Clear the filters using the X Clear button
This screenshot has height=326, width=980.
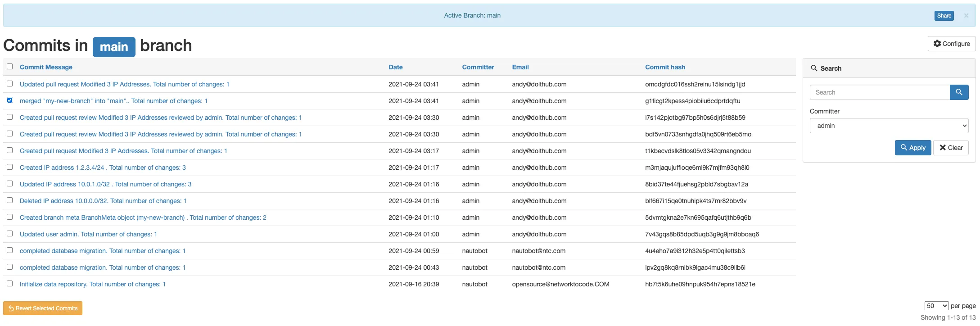[951, 148]
